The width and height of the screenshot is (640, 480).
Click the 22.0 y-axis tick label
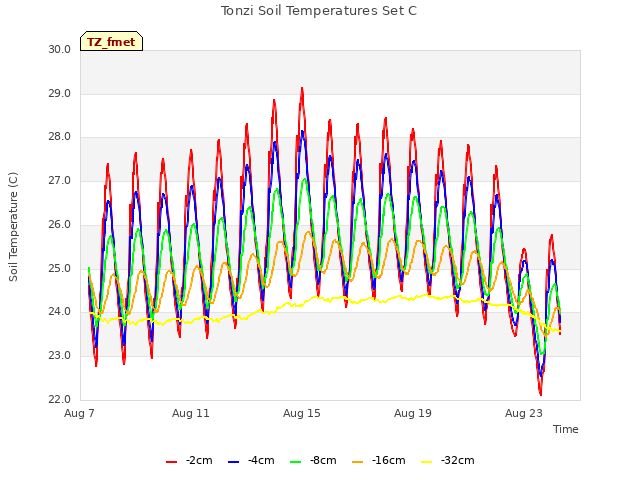[x=60, y=400]
